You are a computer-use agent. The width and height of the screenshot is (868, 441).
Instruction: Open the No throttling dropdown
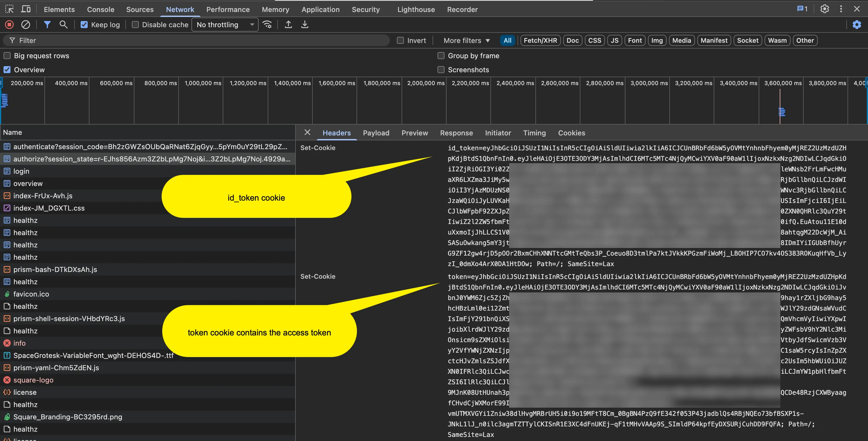tap(225, 25)
